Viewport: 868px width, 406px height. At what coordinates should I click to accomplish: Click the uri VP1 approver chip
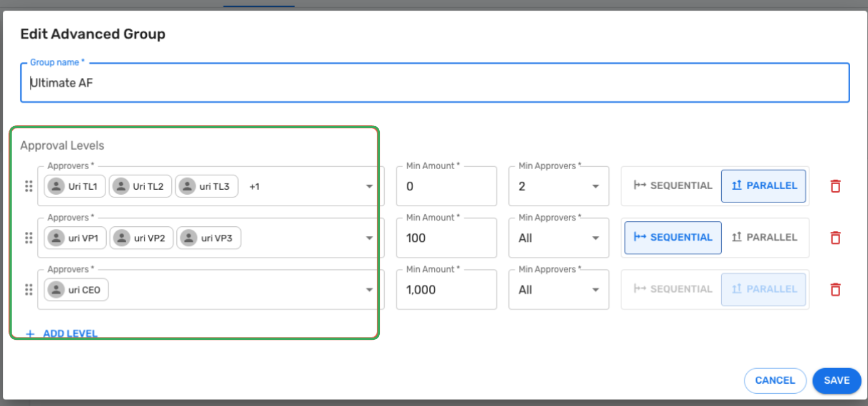pos(75,238)
